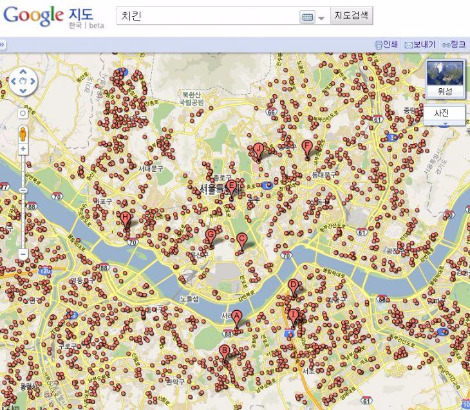
Task: Select map marker J
Action: [258, 152]
